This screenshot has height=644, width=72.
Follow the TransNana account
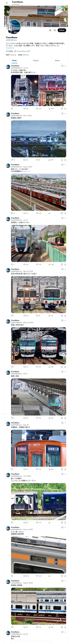(62, 30)
